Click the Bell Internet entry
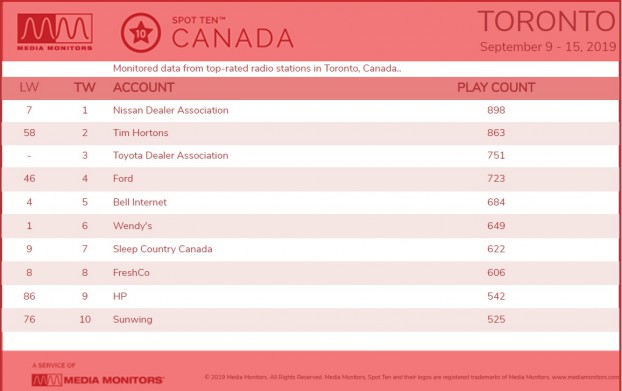Image resolution: width=622 pixels, height=391 pixels. [x=140, y=202]
